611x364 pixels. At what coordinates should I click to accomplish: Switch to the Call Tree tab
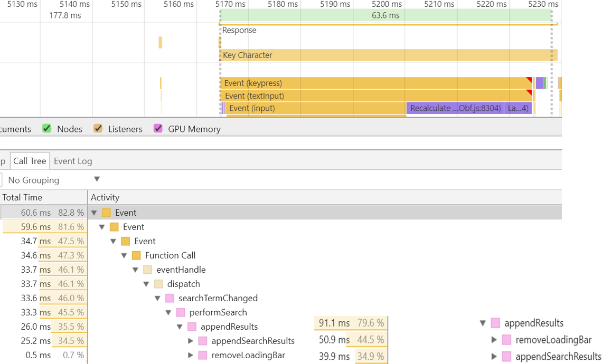pyautogui.click(x=30, y=161)
